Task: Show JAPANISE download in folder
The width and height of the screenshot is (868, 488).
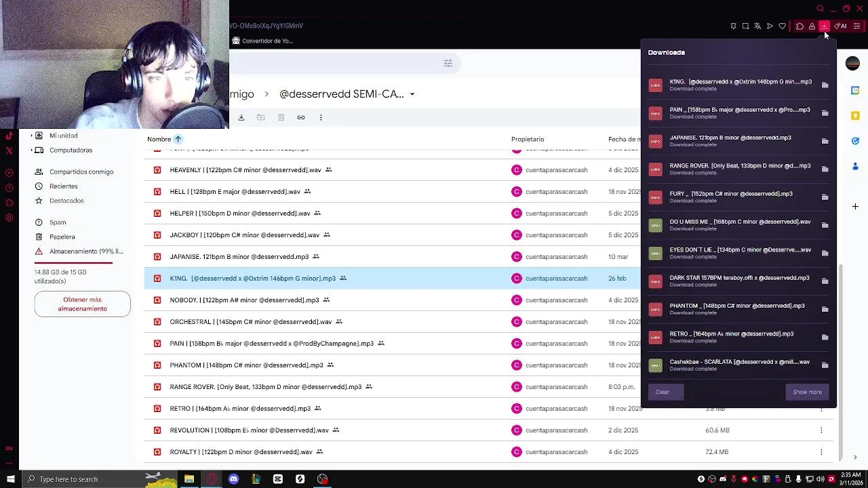Action: [x=825, y=141]
